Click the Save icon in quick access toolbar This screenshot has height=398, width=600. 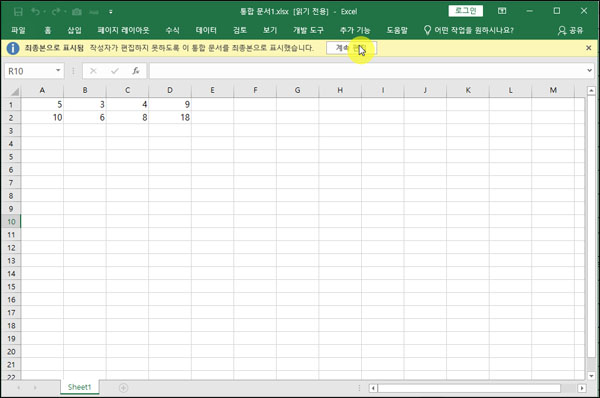(18, 12)
